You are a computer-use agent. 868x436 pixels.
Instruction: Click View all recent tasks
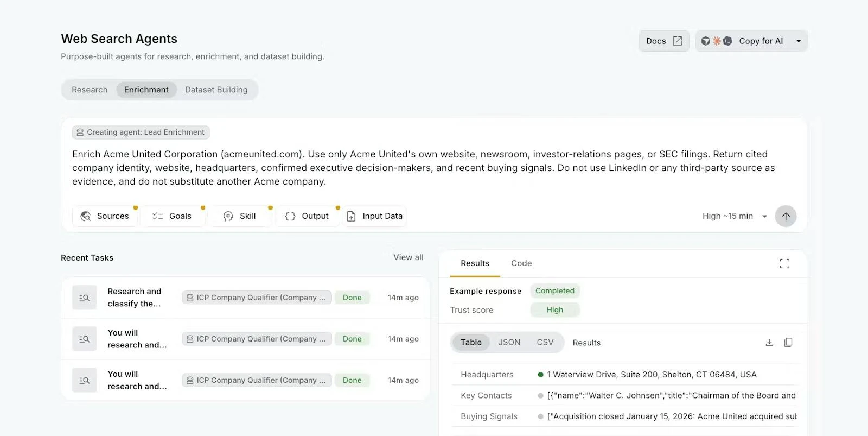coord(409,257)
